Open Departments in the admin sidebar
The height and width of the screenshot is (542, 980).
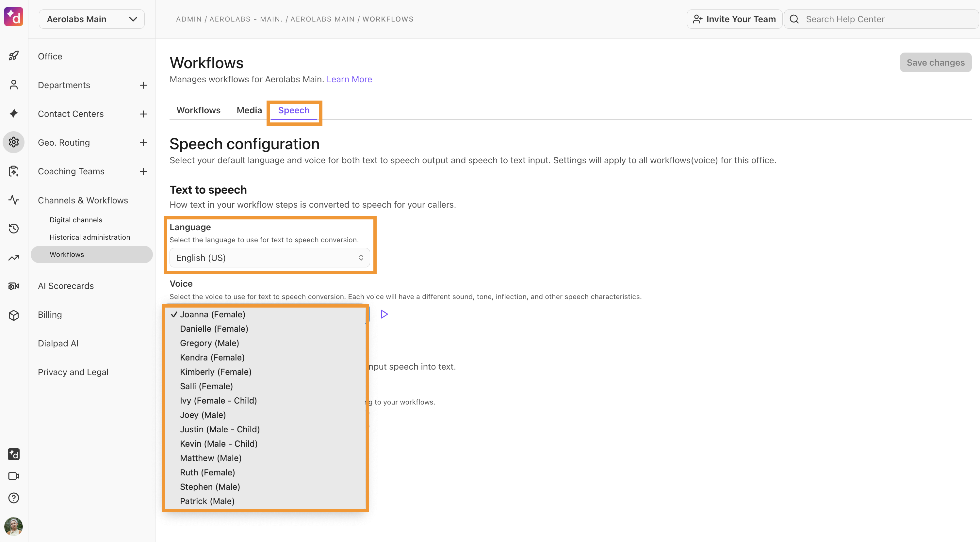click(x=64, y=85)
